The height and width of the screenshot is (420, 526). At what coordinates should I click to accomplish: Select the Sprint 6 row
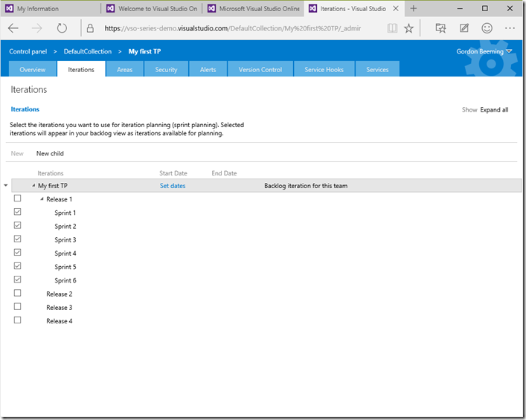click(65, 280)
